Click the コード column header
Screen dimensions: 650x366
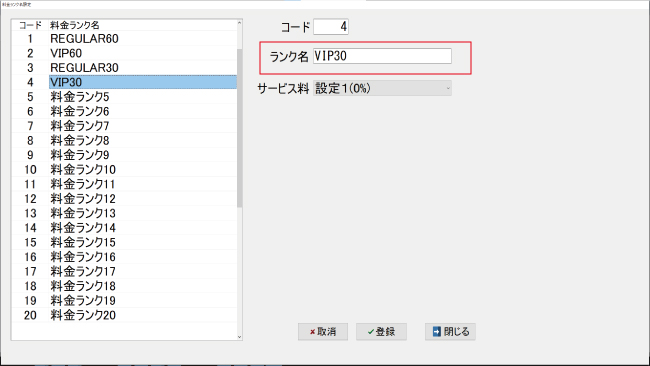pos(30,25)
